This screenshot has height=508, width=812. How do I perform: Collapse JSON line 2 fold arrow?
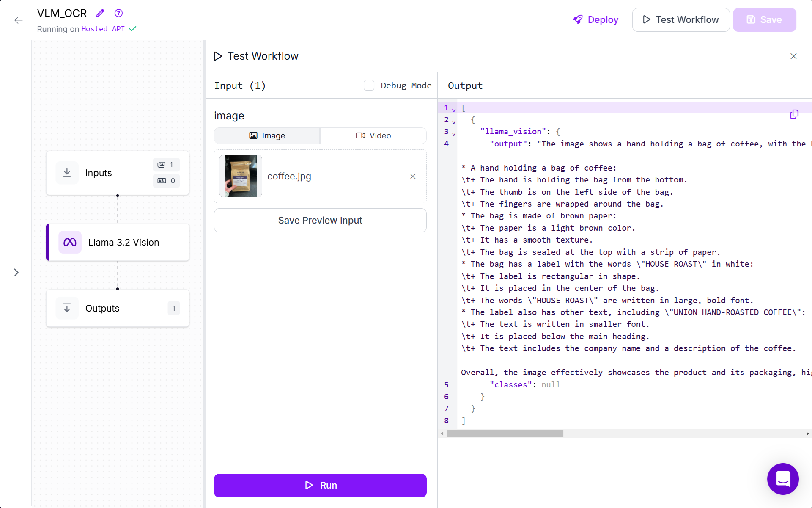pyautogui.click(x=454, y=122)
